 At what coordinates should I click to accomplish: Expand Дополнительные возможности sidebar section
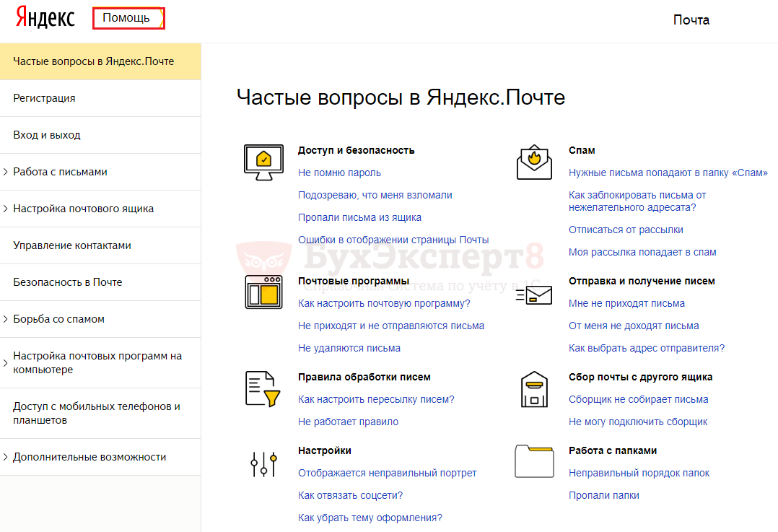tap(89, 457)
